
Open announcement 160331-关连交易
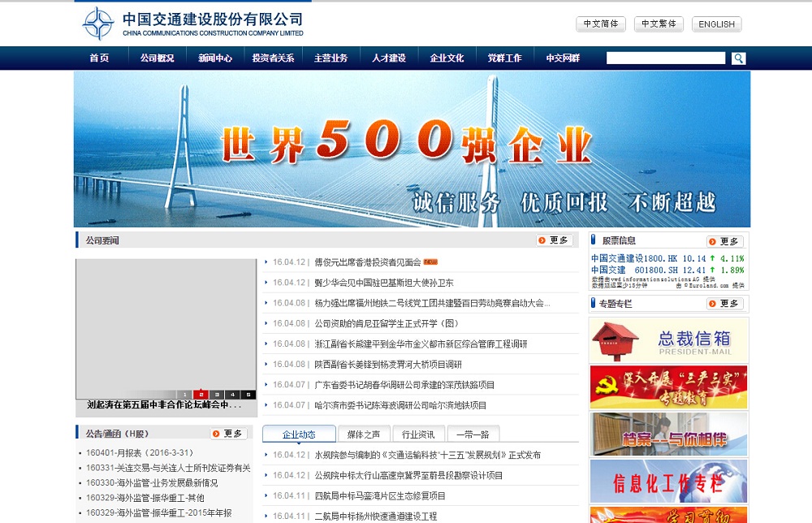[x=168, y=468]
